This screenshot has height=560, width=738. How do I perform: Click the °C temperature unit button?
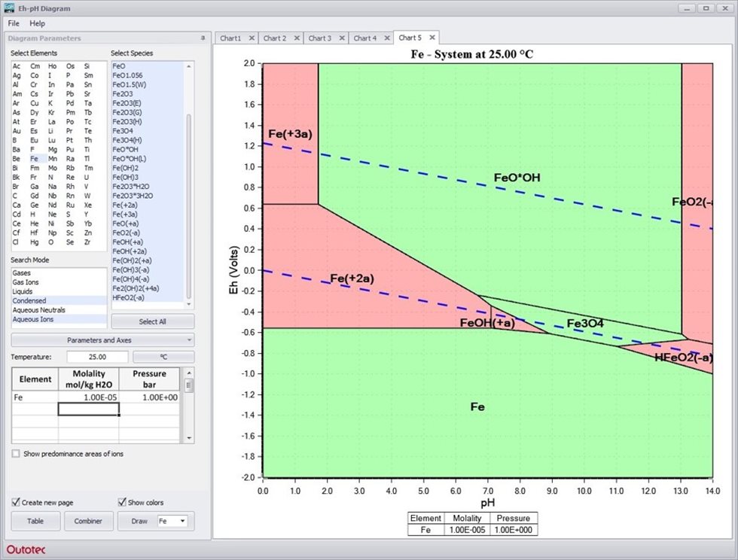[x=164, y=356]
